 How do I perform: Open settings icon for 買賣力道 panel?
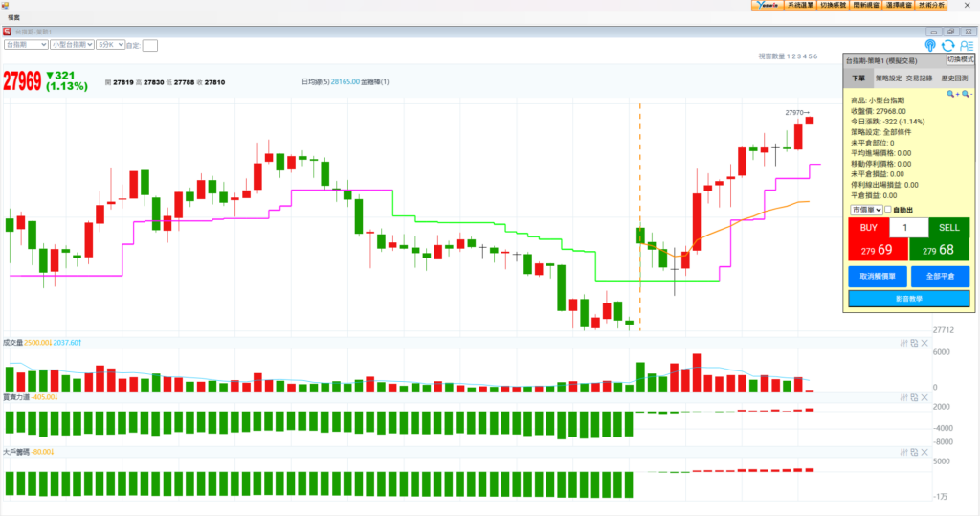click(x=904, y=396)
